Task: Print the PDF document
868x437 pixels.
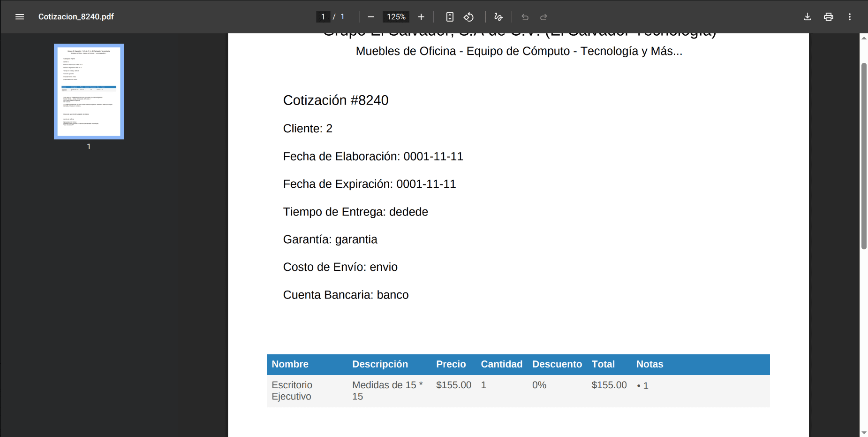Action: (829, 17)
